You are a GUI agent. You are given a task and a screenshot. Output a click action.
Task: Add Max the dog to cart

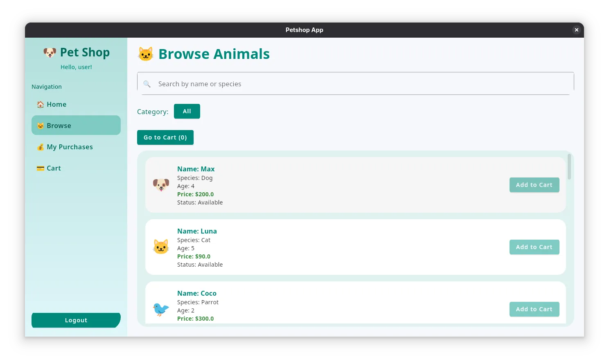point(534,185)
